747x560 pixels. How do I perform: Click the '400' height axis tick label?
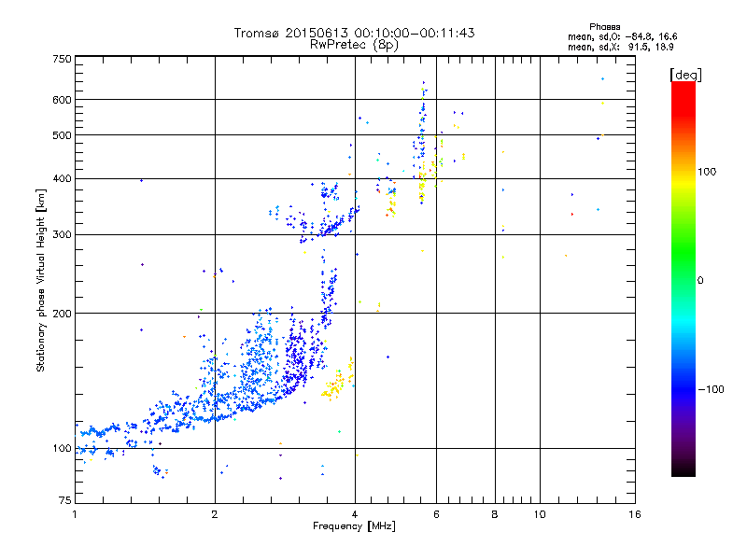tap(62, 178)
